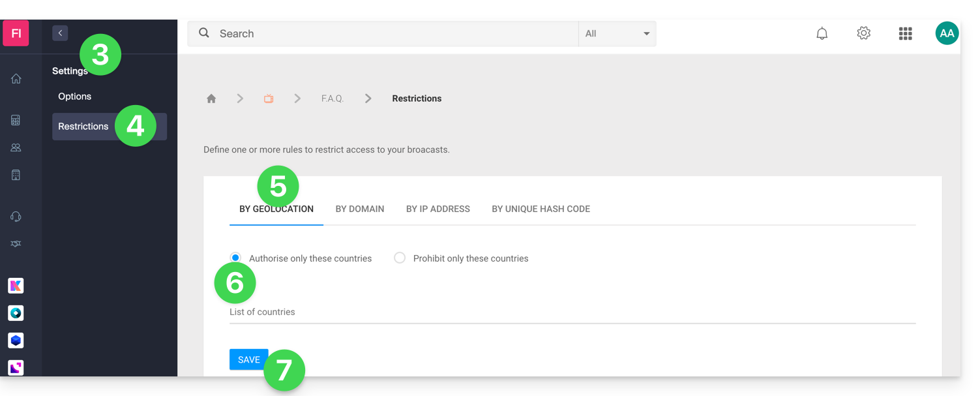Open Options in the Settings menu
980x396 pixels.
tap(75, 97)
